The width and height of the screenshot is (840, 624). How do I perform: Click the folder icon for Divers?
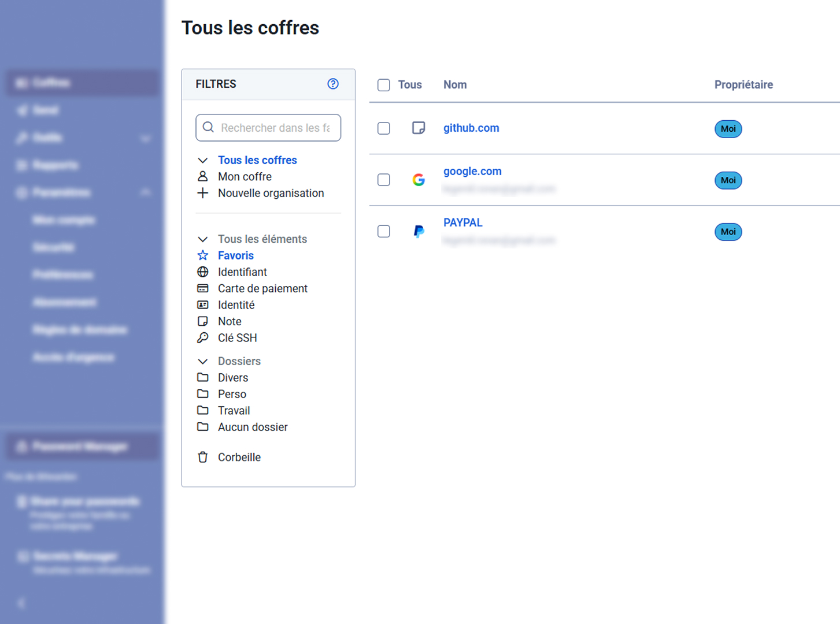tap(202, 377)
